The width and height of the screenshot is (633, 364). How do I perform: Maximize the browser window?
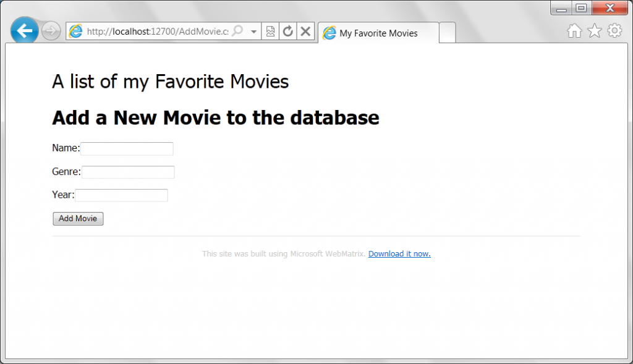coord(581,8)
